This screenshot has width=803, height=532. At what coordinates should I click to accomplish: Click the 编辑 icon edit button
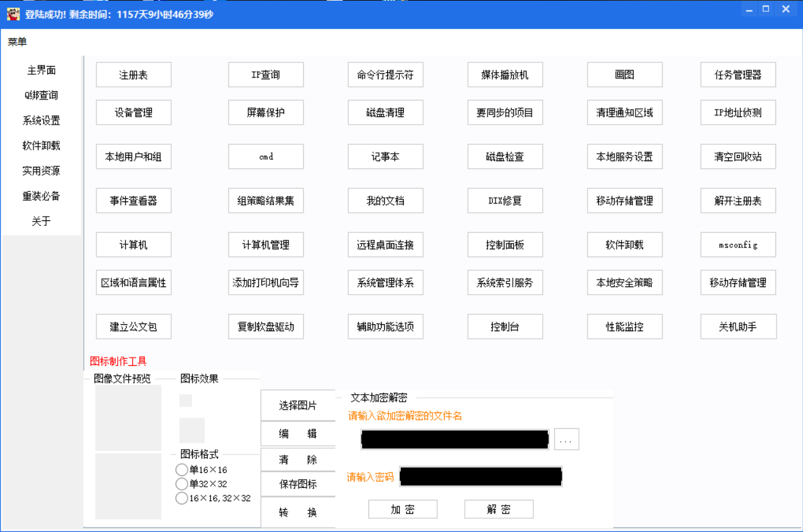[x=298, y=434]
